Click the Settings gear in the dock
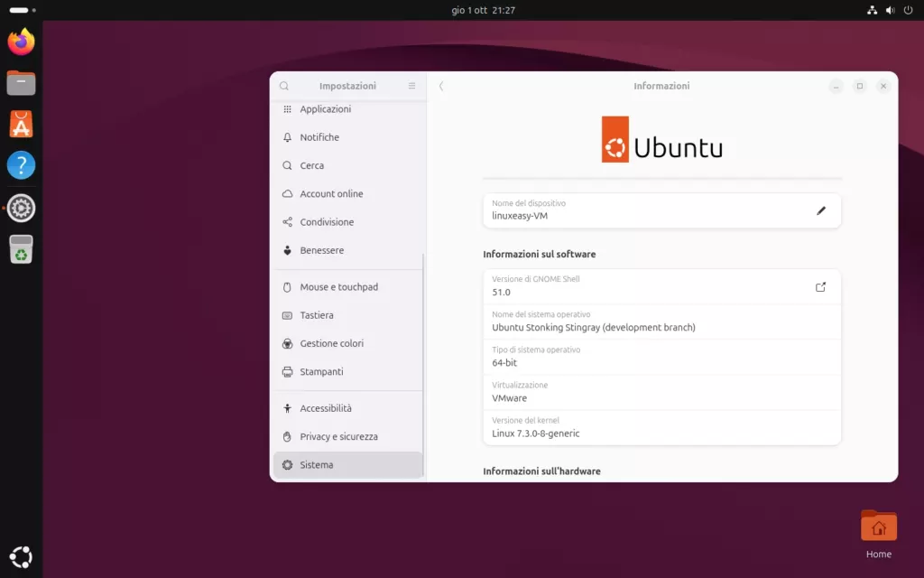 click(x=22, y=208)
